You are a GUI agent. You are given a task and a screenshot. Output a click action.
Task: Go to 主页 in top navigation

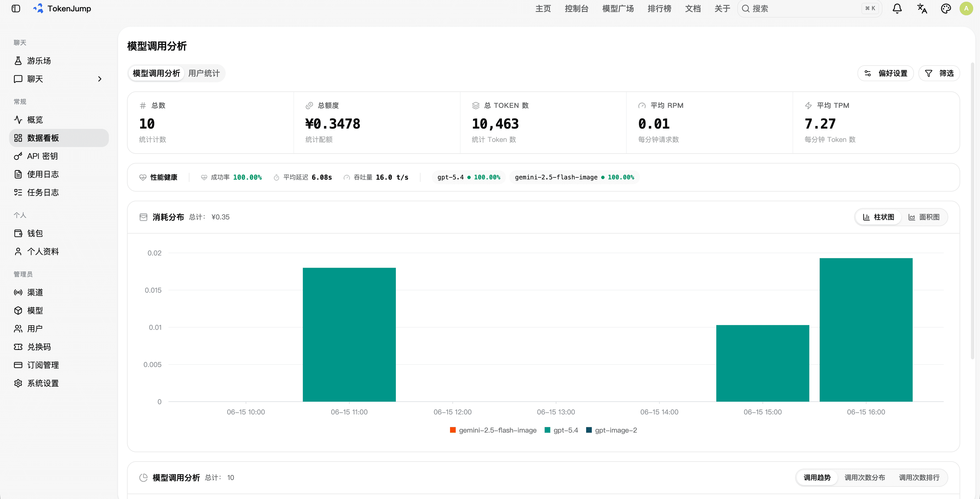[x=543, y=9]
